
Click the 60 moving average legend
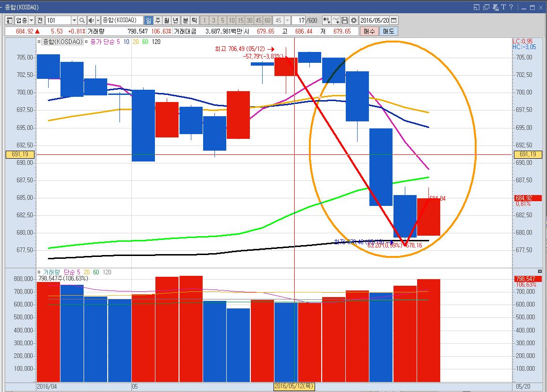click(145, 42)
